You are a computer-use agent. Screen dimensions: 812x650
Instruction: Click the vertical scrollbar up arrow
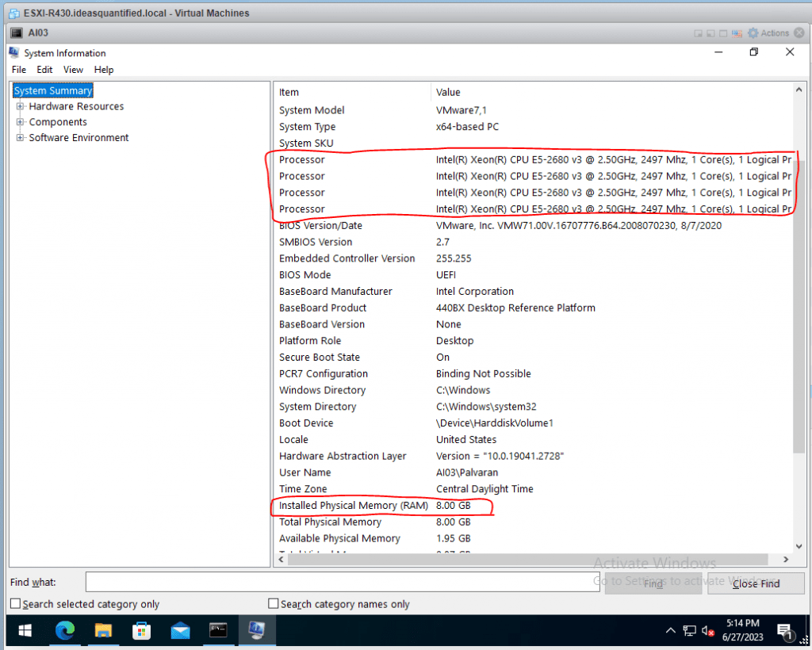coord(799,90)
